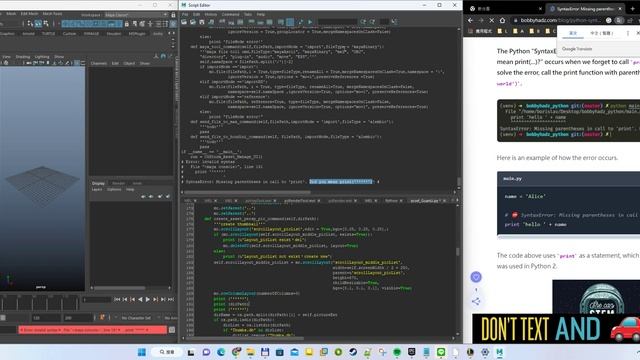The height and width of the screenshot is (360, 640).
Task: Click the Execute play icon in Script Editor
Action: (310, 22)
